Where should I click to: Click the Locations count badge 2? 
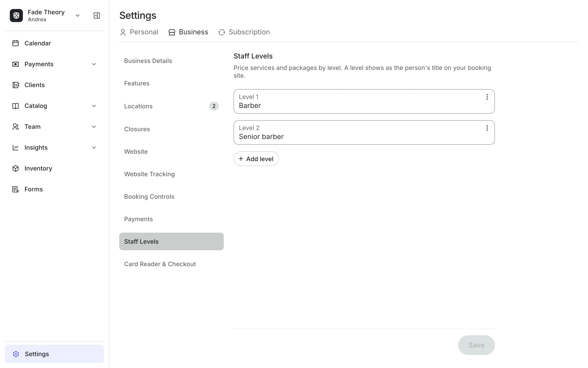pos(214,106)
